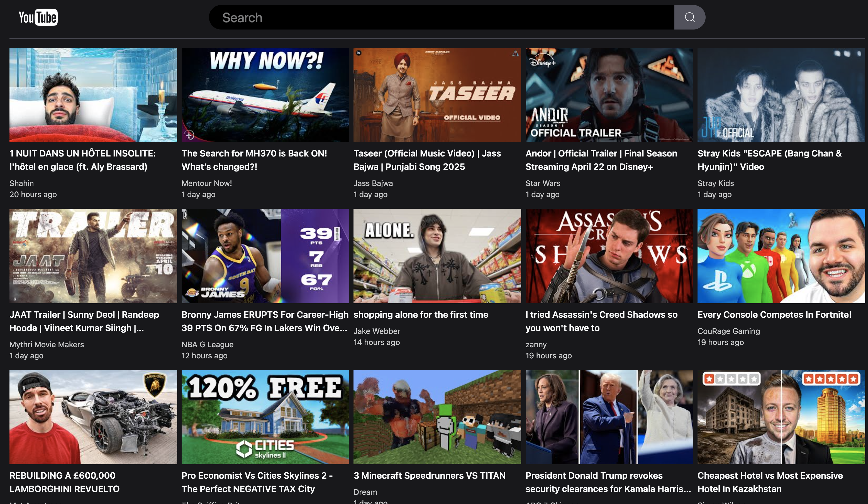Click channel name Shahin
The image size is (868, 504).
click(21, 183)
